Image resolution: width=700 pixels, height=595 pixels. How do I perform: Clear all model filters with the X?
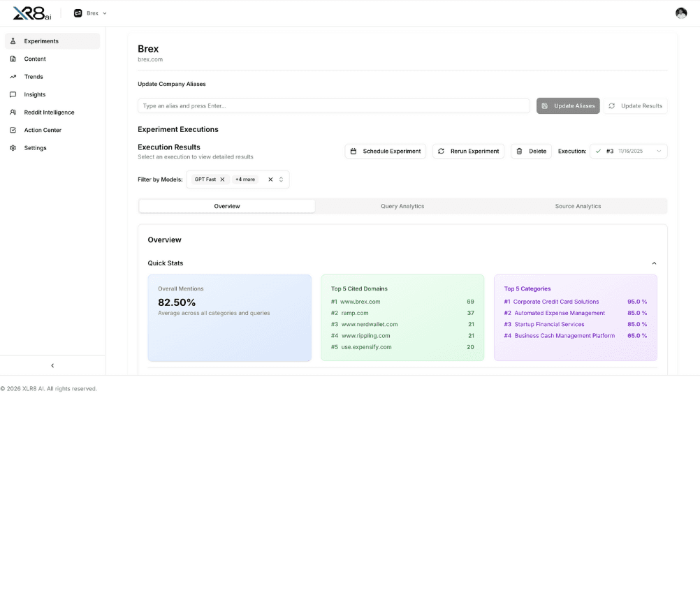pyautogui.click(x=270, y=179)
